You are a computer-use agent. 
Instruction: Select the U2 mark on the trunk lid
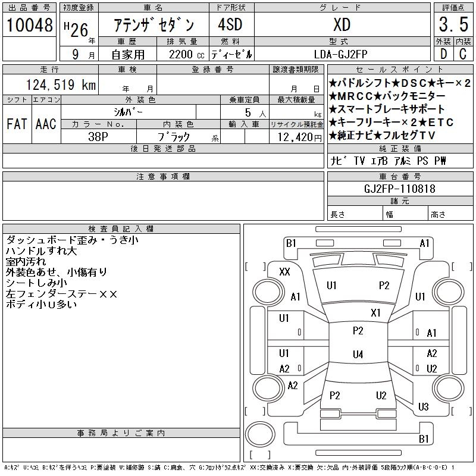[381, 395]
